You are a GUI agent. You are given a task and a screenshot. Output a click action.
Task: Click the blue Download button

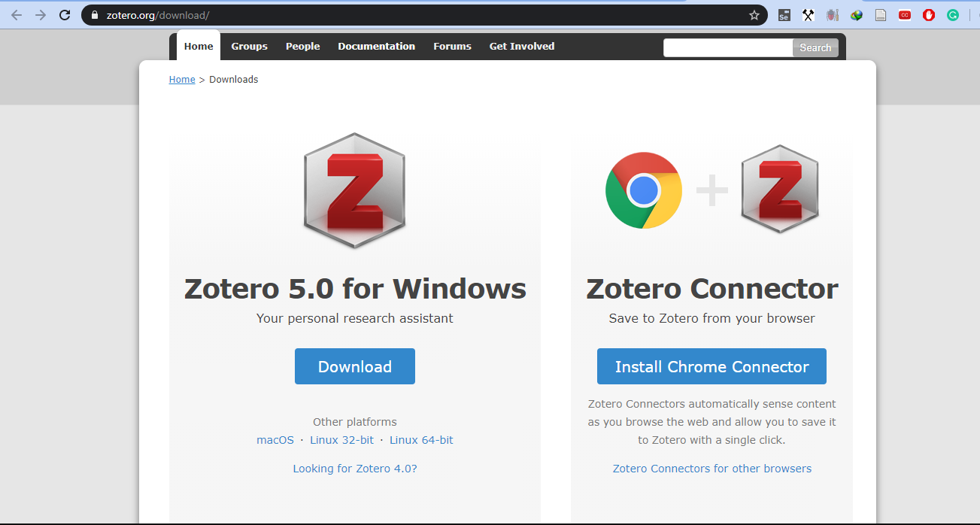pyautogui.click(x=355, y=366)
